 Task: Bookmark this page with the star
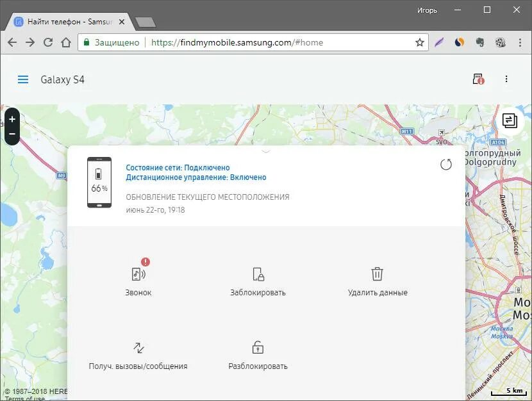tap(420, 42)
